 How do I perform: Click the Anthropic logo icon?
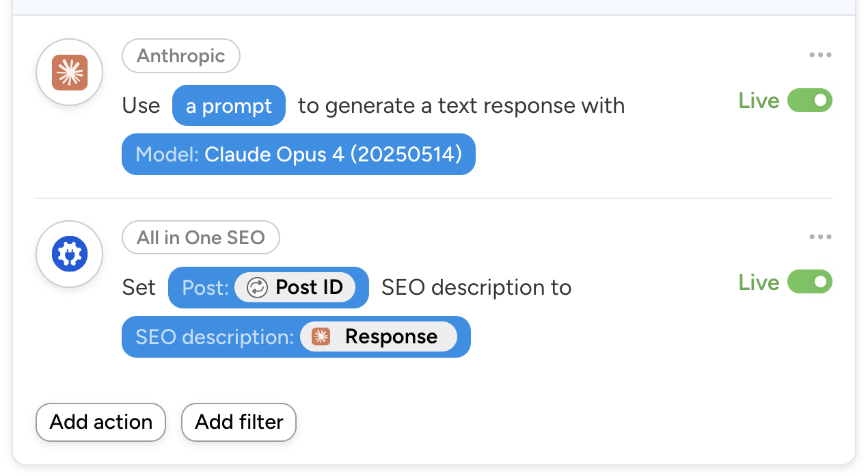click(x=69, y=72)
